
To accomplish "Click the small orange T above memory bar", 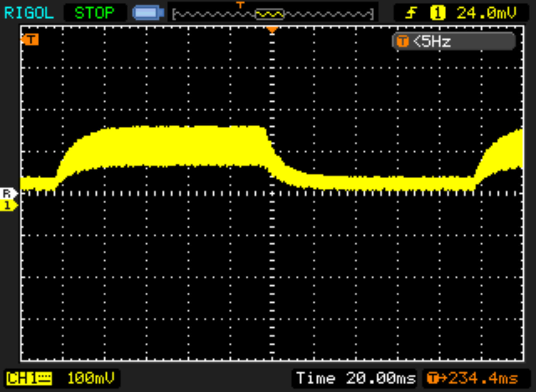I will point(240,5).
